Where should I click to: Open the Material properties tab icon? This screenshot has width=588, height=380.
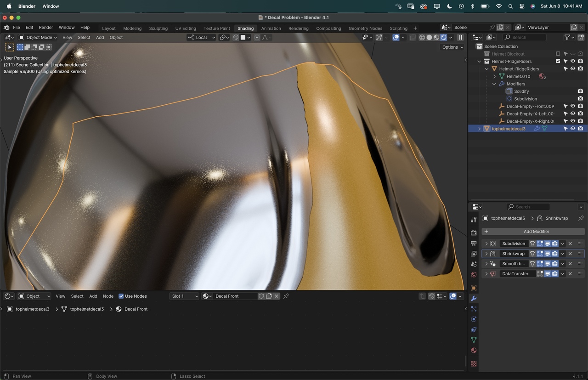coord(474,350)
